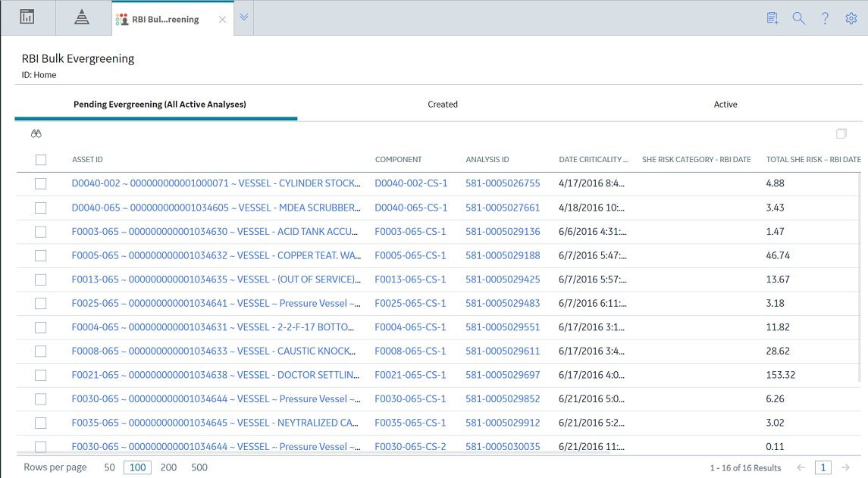The image size is (868, 478).
Task: Open component F0025-065-CS-1 link
Action: (x=410, y=303)
